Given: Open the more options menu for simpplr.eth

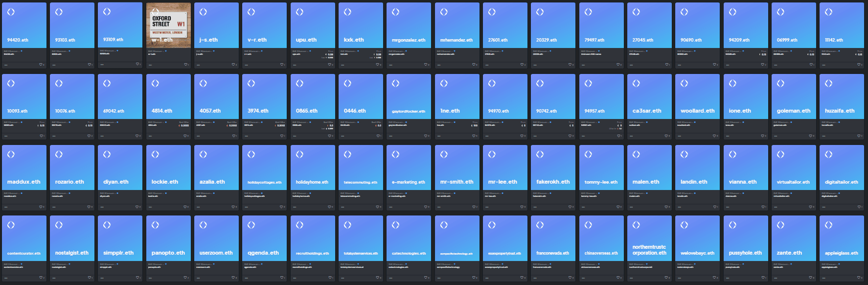Looking at the screenshot, I should tap(102, 278).
